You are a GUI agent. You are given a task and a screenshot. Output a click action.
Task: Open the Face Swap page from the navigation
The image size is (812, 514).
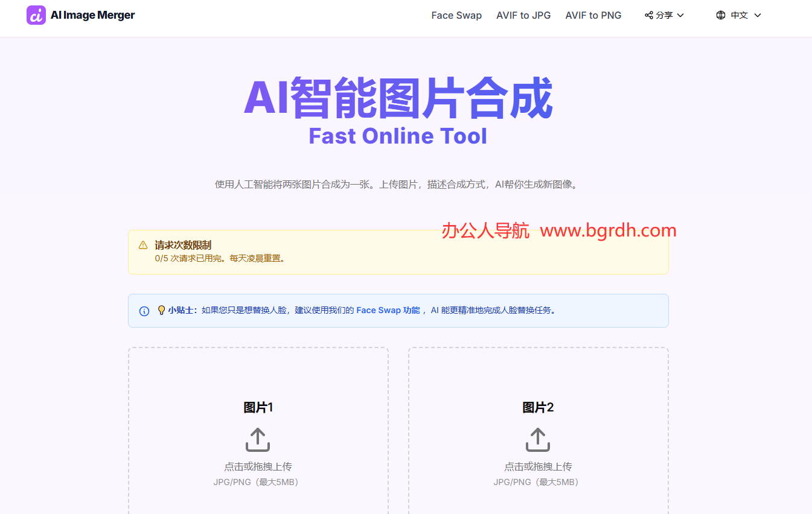[x=456, y=15]
